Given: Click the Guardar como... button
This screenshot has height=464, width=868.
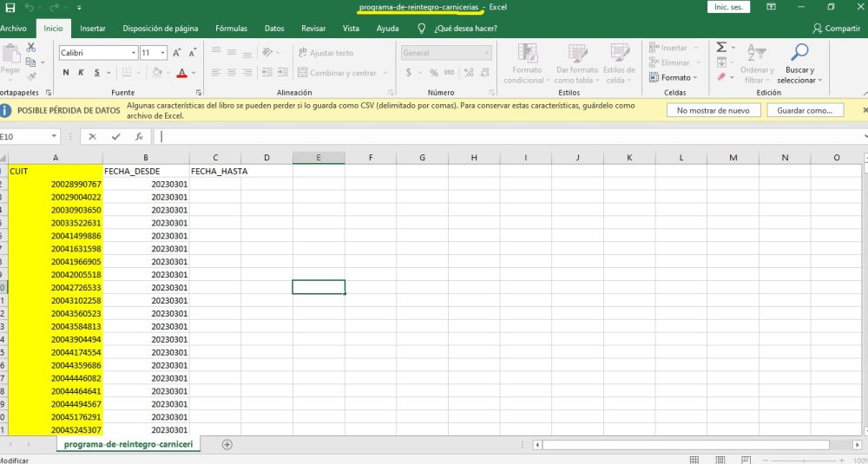Looking at the screenshot, I should (x=805, y=110).
